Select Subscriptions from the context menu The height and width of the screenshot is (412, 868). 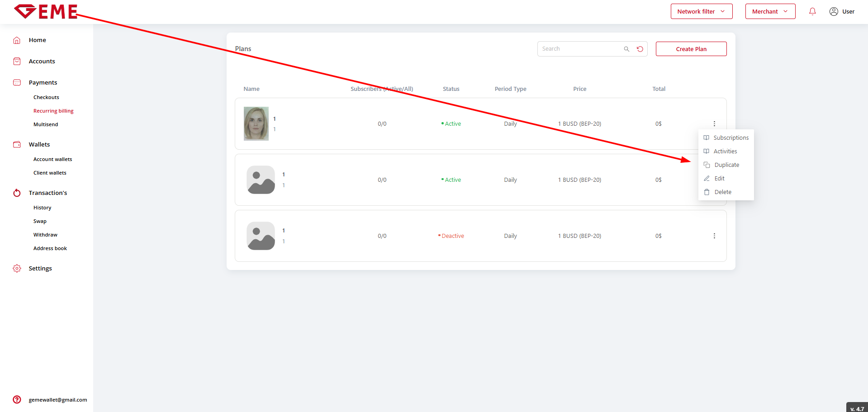pyautogui.click(x=730, y=138)
